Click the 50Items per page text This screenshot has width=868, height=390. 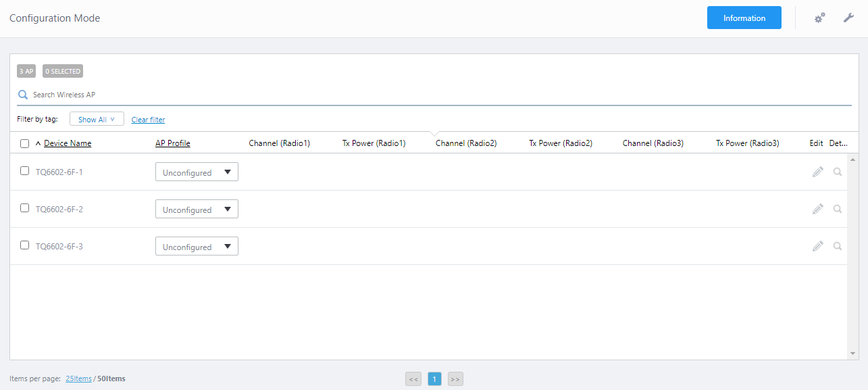pos(111,379)
